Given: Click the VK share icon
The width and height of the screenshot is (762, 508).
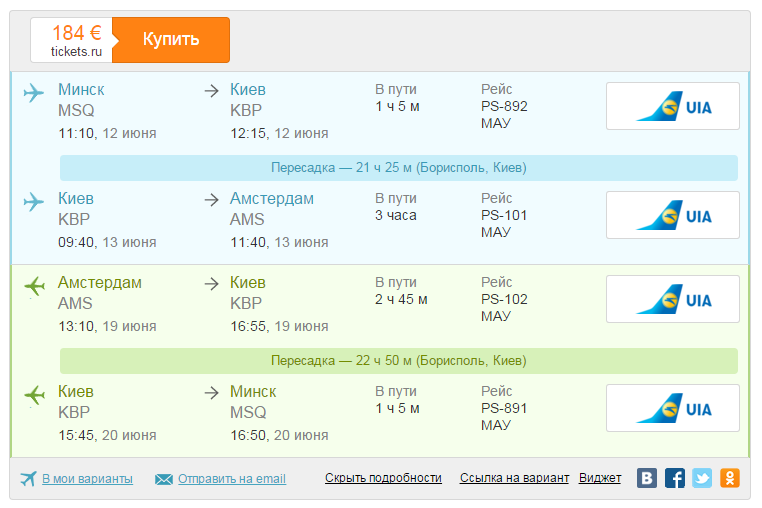Looking at the screenshot, I should click(x=648, y=478).
